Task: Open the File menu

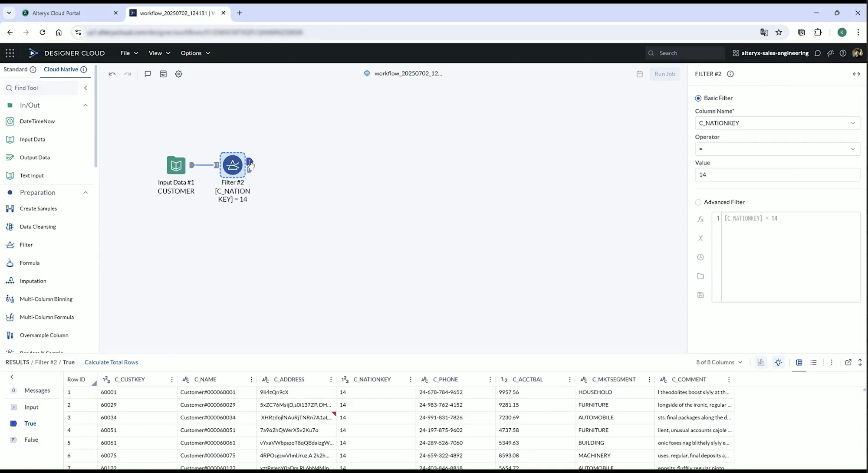Action: [129, 53]
